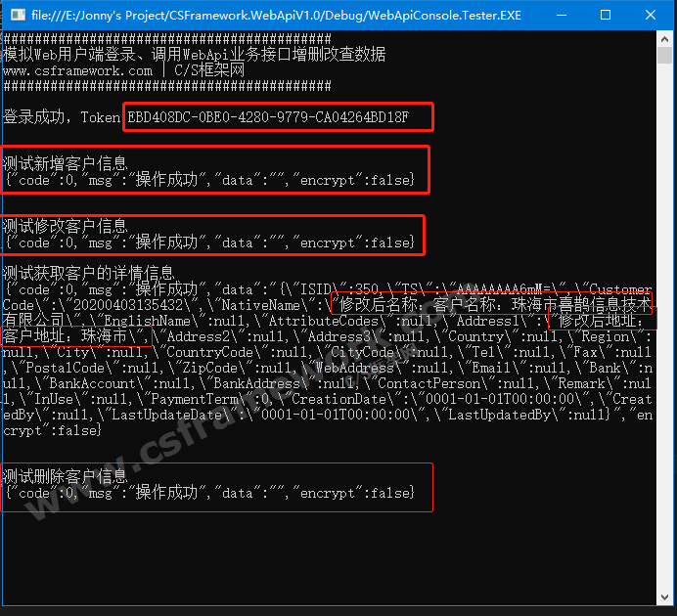The height and width of the screenshot is (616, 677).
Task: Close the WebApiConsole.Tester console window
Action: [651, 15]
